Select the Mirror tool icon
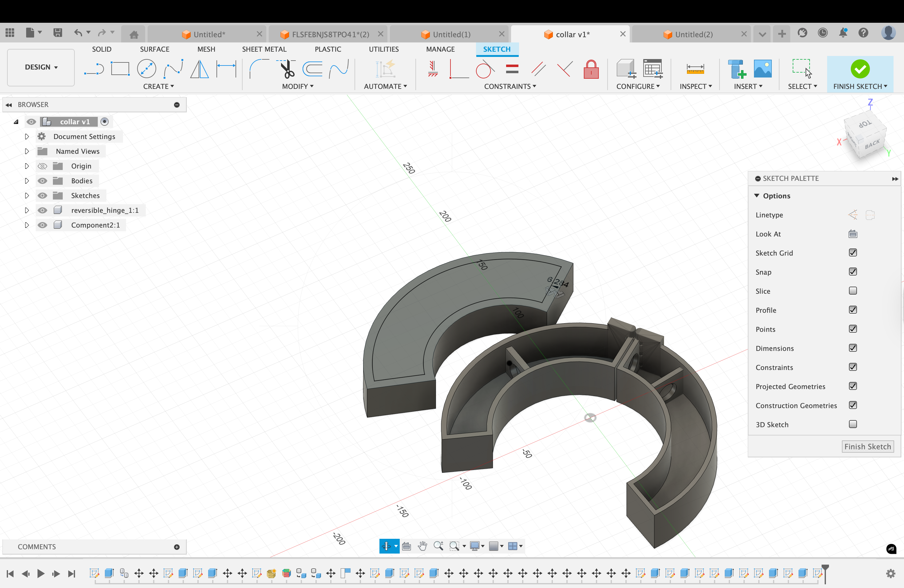 200,69
